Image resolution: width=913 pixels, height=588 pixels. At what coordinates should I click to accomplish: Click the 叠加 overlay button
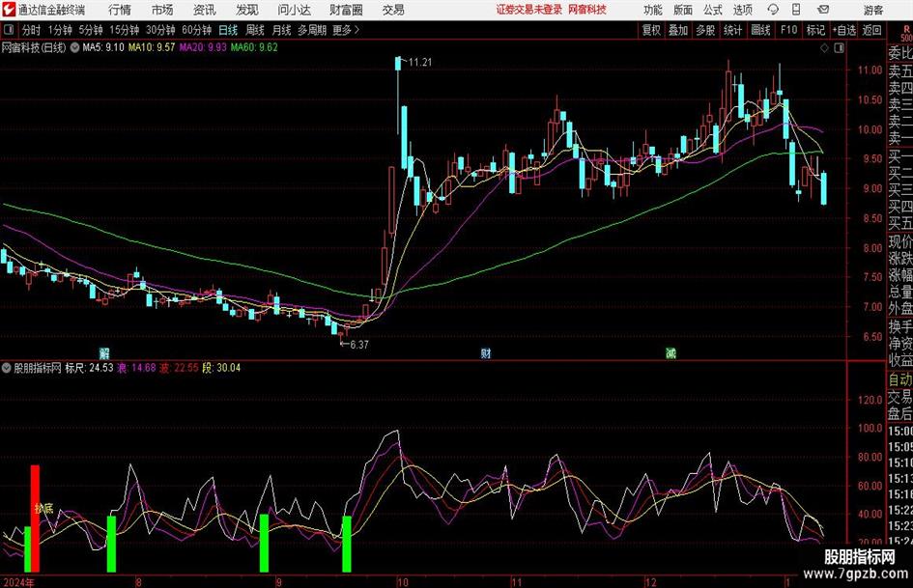tap(678, 30)
